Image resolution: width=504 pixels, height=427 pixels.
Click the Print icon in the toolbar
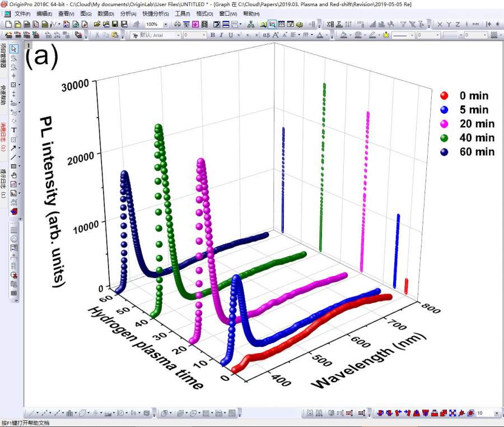178,24
